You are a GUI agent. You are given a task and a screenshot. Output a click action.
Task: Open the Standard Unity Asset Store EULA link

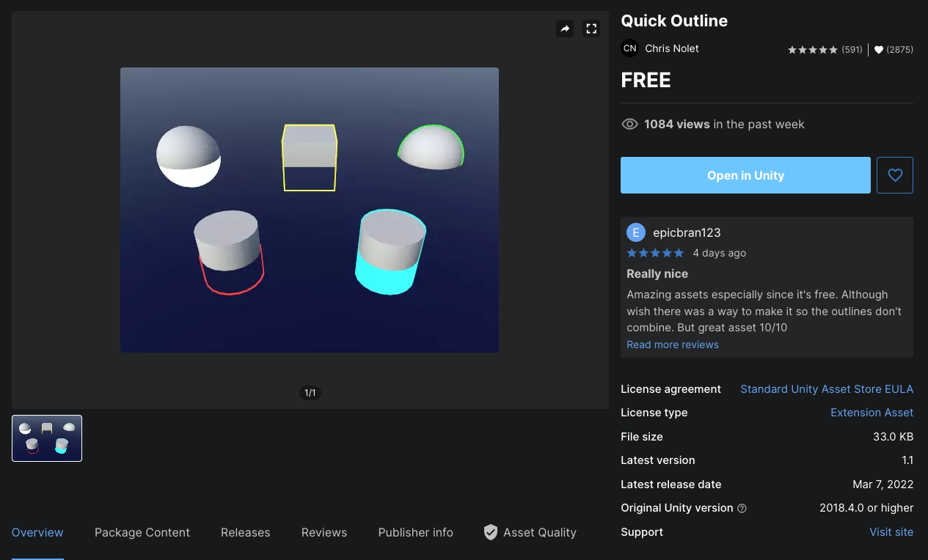point(827,388)
